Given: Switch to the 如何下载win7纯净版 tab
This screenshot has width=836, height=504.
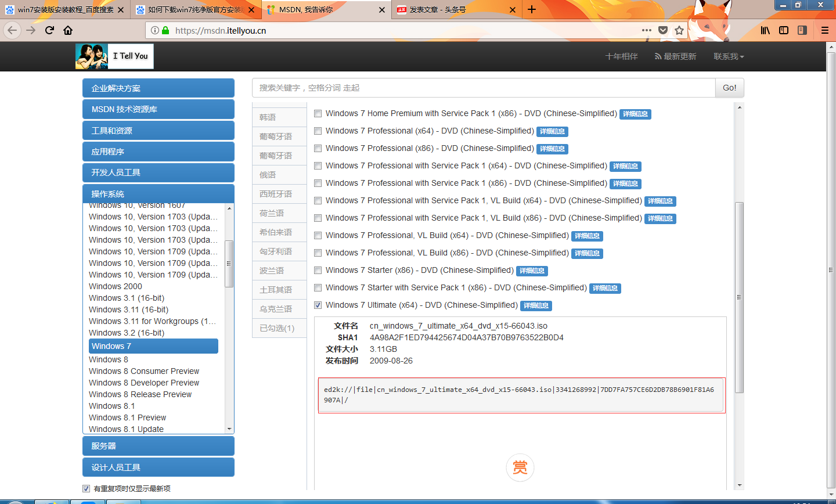Looking at the screenshot, I should click(x=196, y=10).
